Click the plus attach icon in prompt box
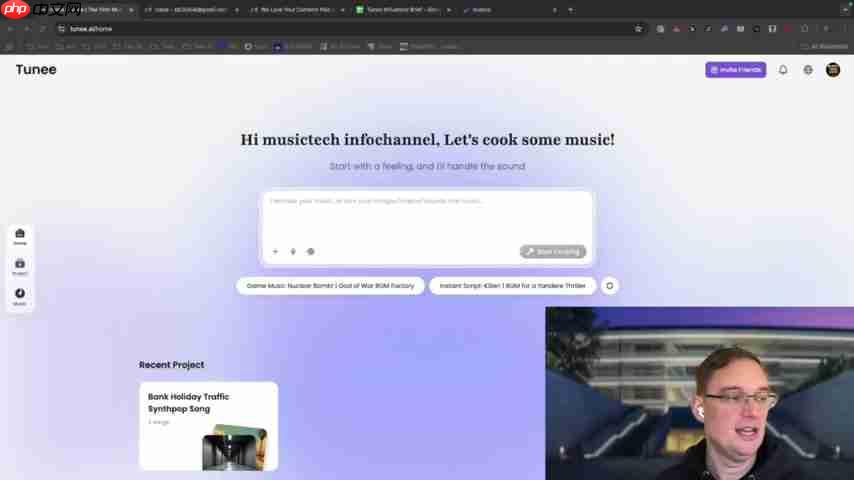 click(275, 252)
